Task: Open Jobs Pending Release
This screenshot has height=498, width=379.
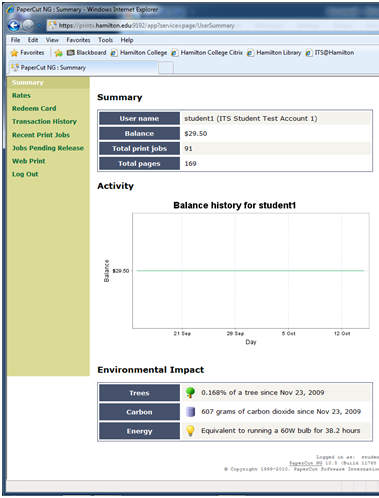Action: [48, 148]
